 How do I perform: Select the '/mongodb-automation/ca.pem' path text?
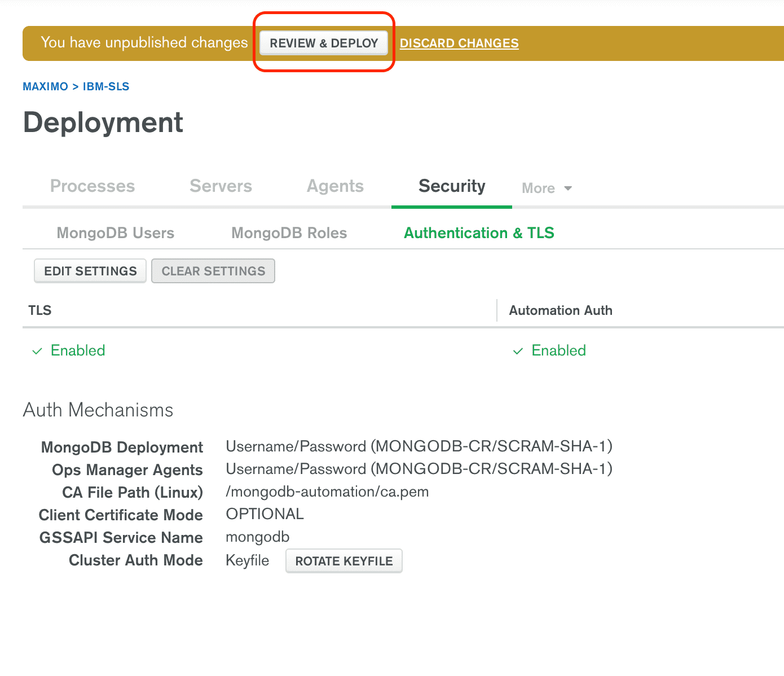tap(327, 491)
